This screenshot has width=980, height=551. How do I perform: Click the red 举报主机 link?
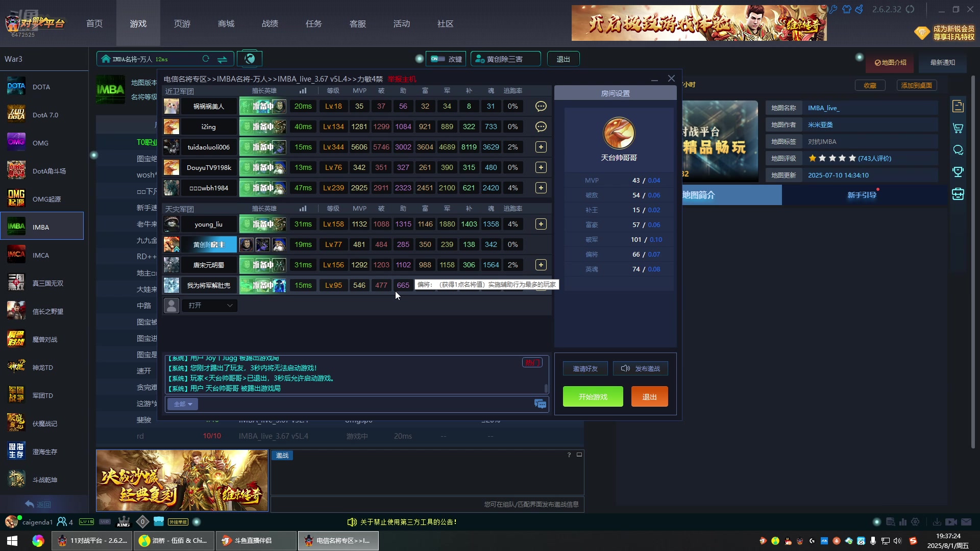click(x=402, y=79)
